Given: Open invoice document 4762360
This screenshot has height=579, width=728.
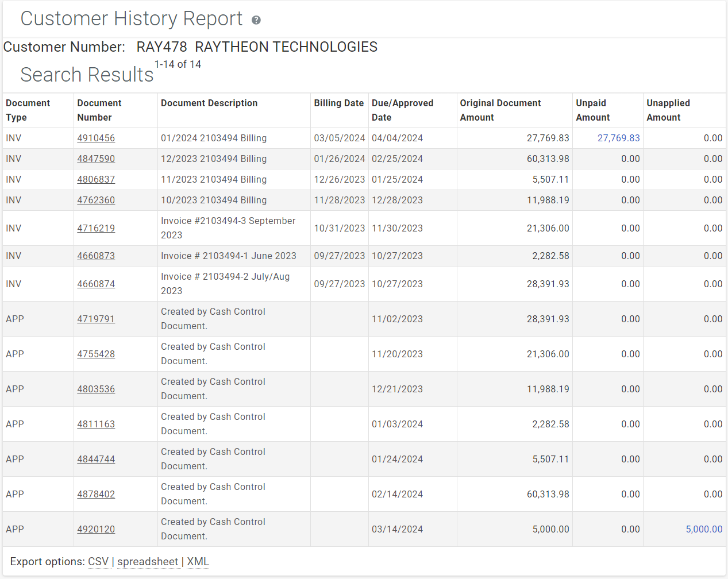Looking at the screenshot, I should tap(96, 200).
